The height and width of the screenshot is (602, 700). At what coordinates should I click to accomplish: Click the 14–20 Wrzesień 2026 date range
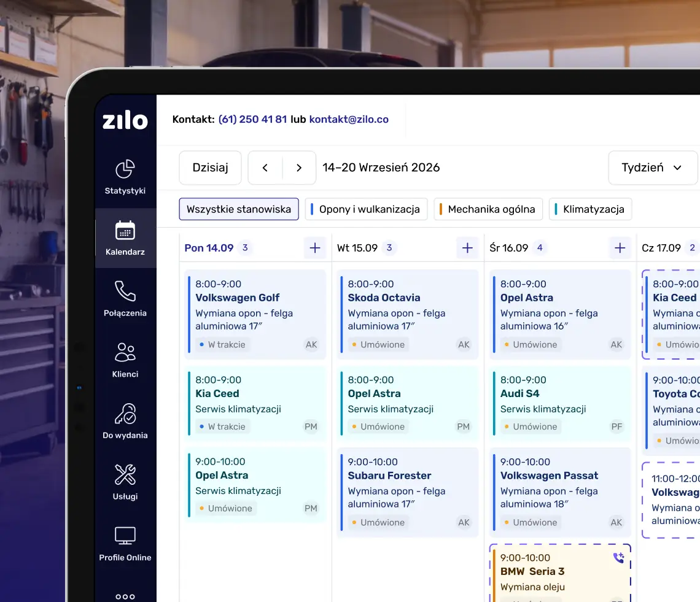click(x=381, y=168)
